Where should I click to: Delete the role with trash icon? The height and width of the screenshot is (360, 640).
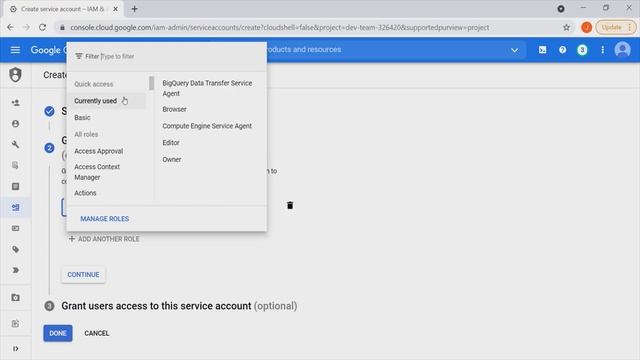tap(290, 205)
